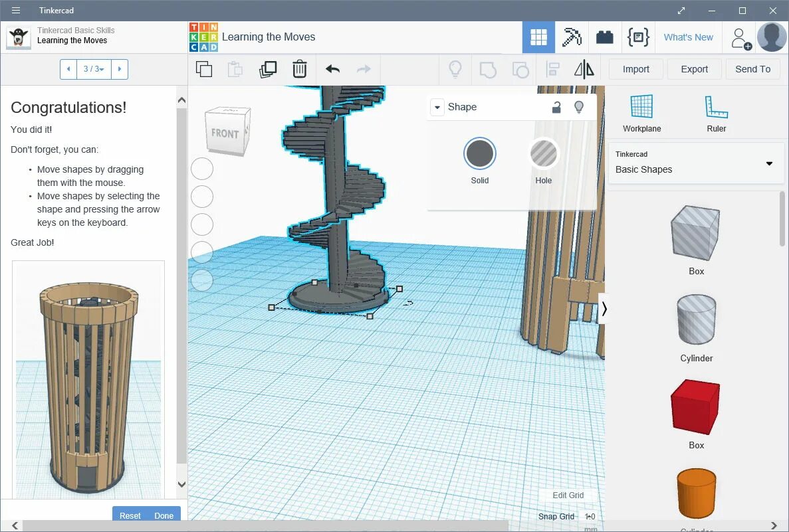
Task: Click the rotation handle arrow near staircase base
Action: tap(409, 303)
